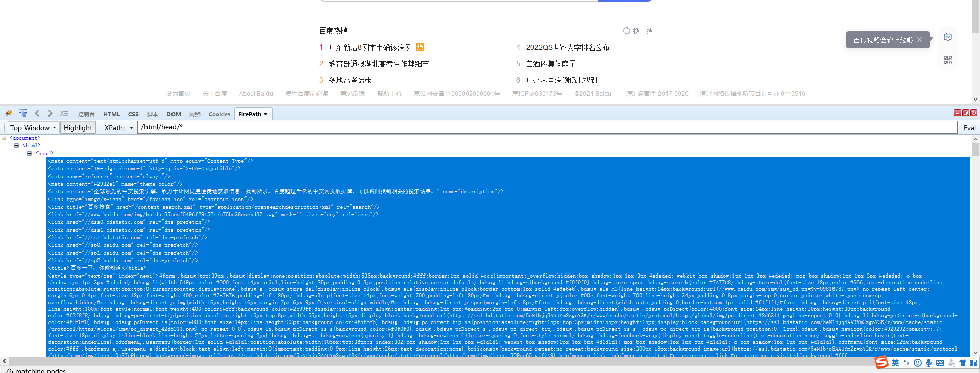Click the 百度热搜 heading
980x373 pixels.
click(x=333, y=31)
